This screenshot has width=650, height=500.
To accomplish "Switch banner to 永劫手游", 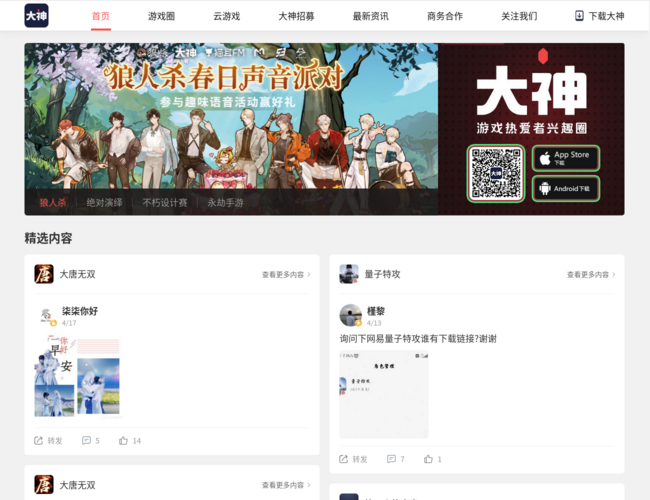I will pos(225,203).
